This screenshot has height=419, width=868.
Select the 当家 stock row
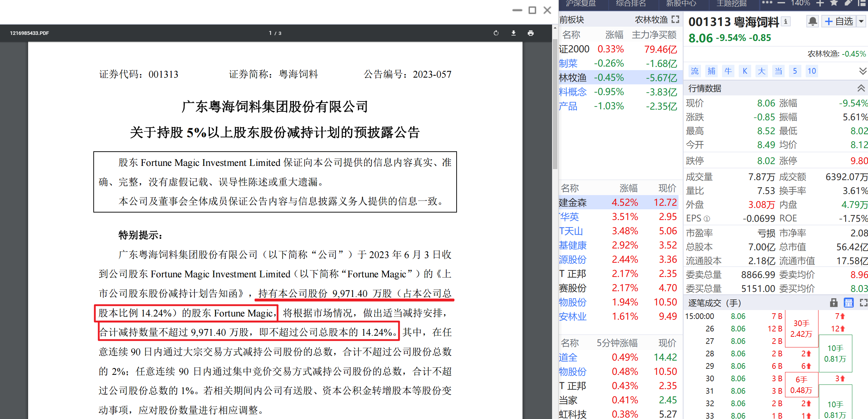click(x=619, y=400)
